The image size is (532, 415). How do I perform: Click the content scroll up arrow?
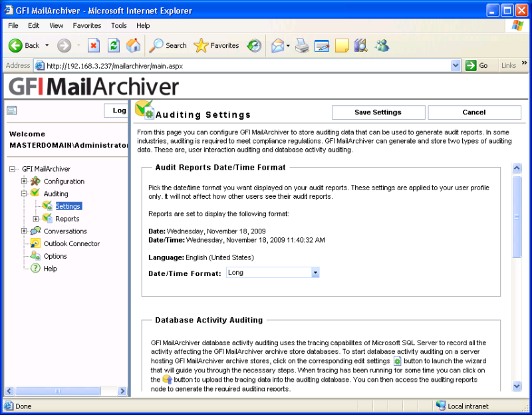pos(517,168)
